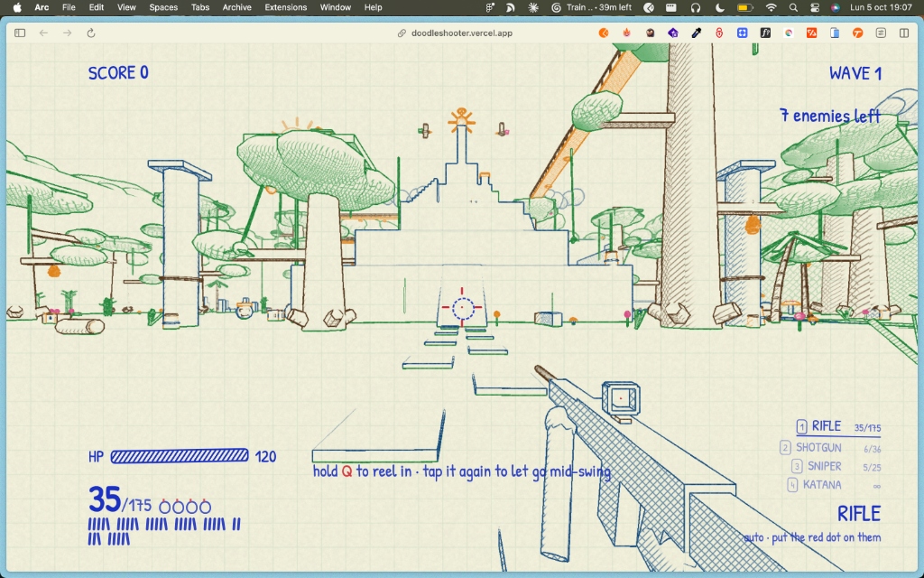Open the purple house extension icon
The image size is (924, 578).
coord(673,33)
